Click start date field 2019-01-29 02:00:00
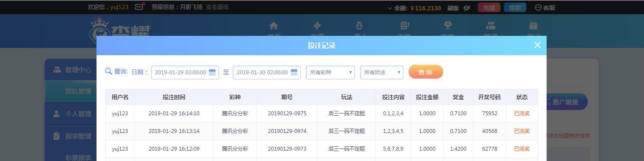 pyautogui.click(x=185, y=72)
